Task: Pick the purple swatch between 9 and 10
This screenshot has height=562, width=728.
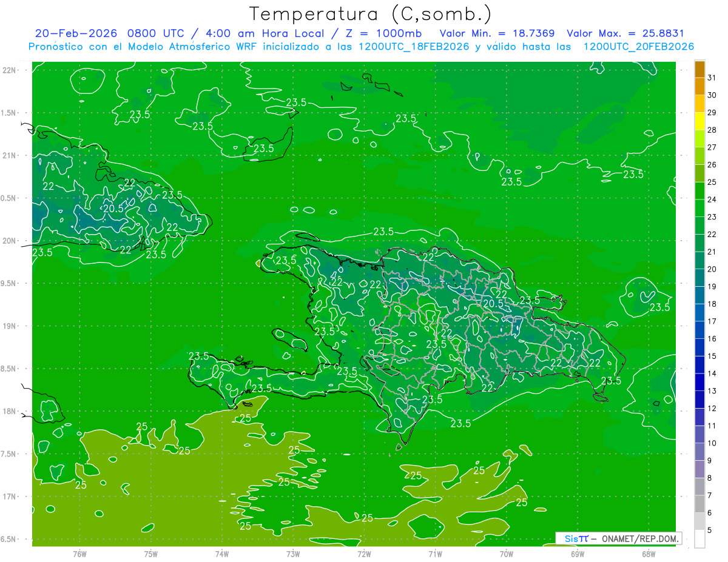Action: tap(699, 452)
